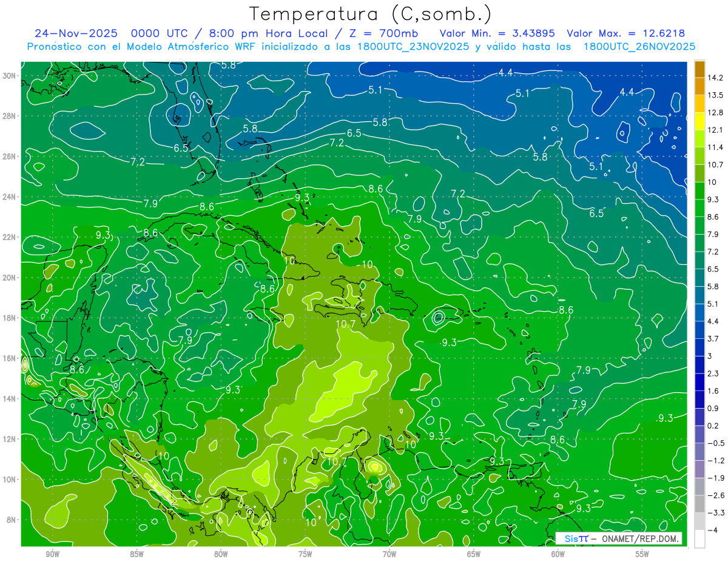Click the bright yellow color bar segment
Screen dimensions: 728x562
699,121
